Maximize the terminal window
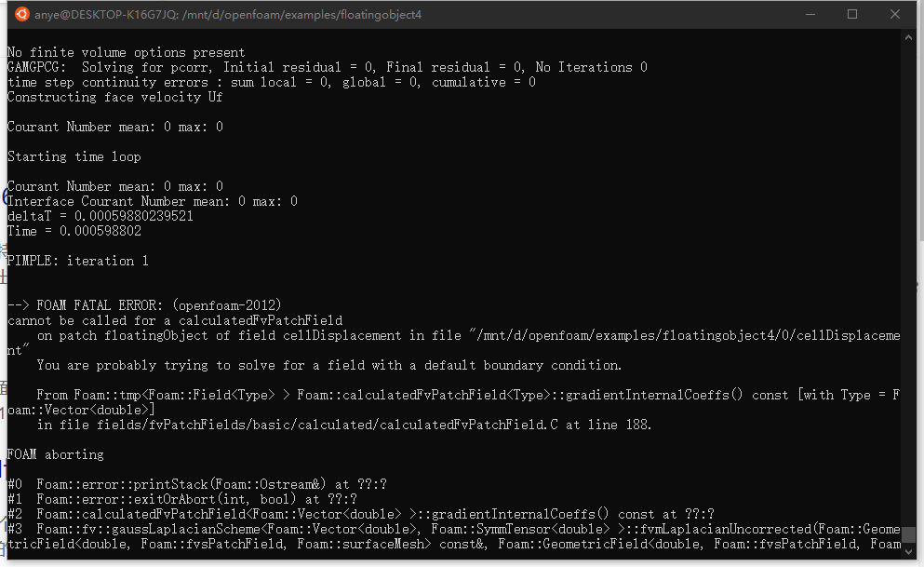This screenshot has width=924, height=567. [852, 14]
